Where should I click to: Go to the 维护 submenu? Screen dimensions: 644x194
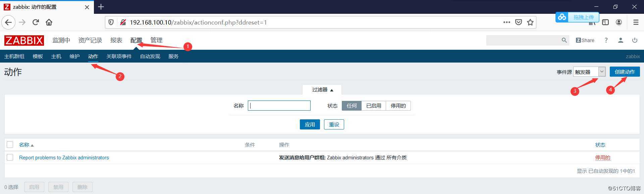(74, 56)
